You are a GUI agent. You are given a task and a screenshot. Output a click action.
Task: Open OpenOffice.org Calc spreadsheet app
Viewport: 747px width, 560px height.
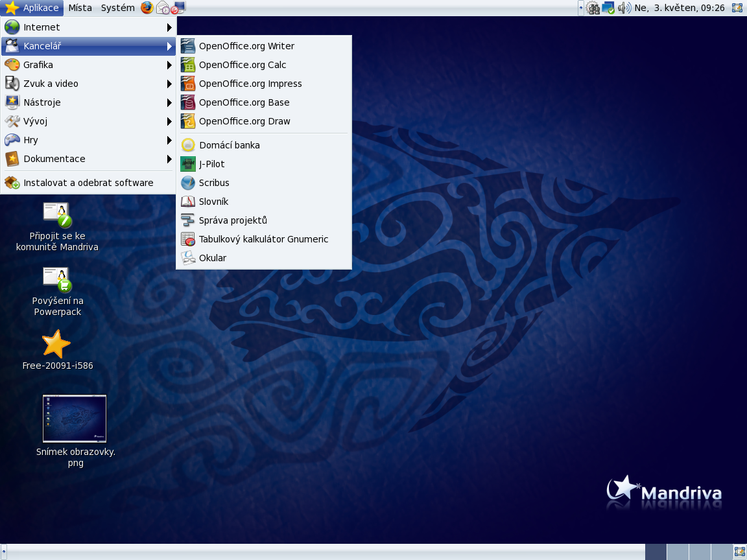264,65
